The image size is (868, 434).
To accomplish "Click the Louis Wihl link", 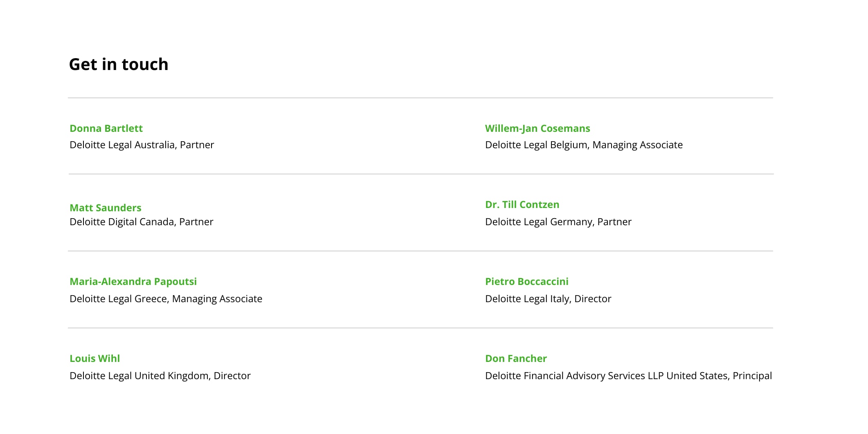I will pos(94,359).
